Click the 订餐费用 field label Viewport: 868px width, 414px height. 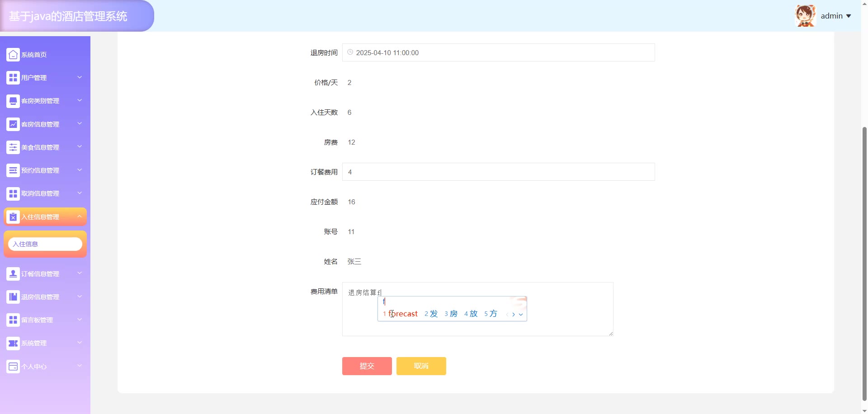coord(324,172)
